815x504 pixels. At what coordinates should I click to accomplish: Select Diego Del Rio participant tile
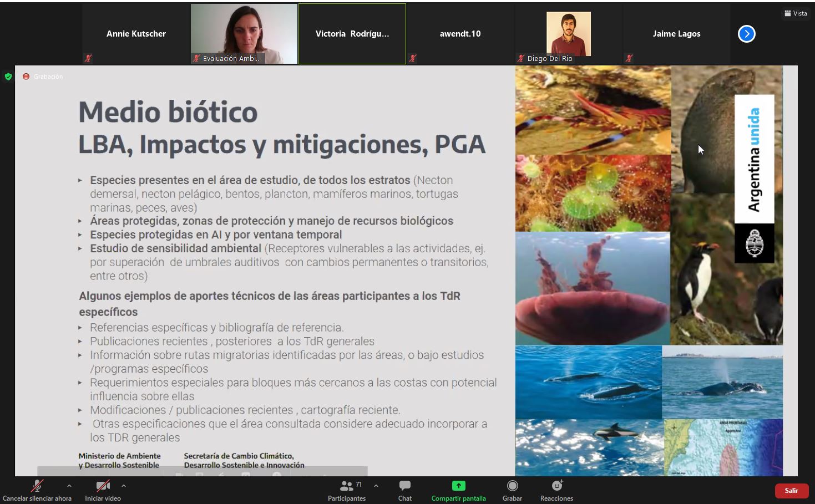click(x=568, y=34)
